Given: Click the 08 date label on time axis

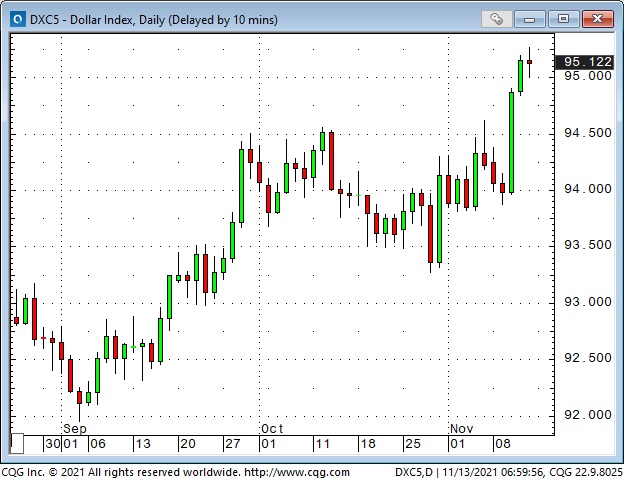Looking at the screenshot, I should [x=503, y=444].
